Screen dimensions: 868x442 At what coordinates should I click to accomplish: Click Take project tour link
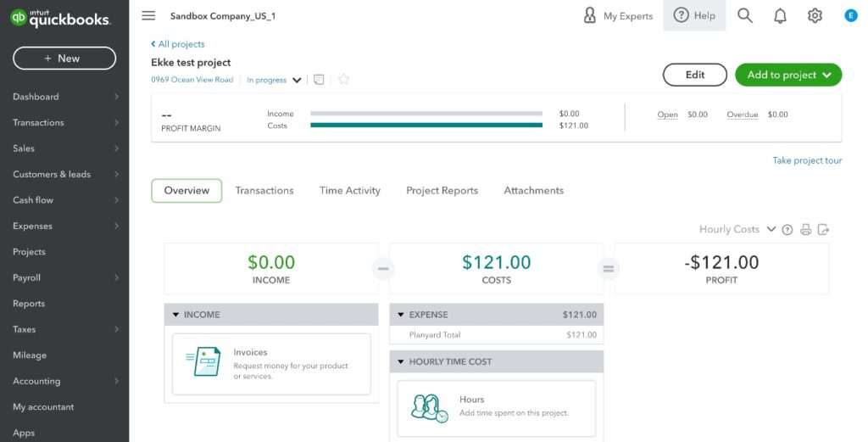point(807,160)
